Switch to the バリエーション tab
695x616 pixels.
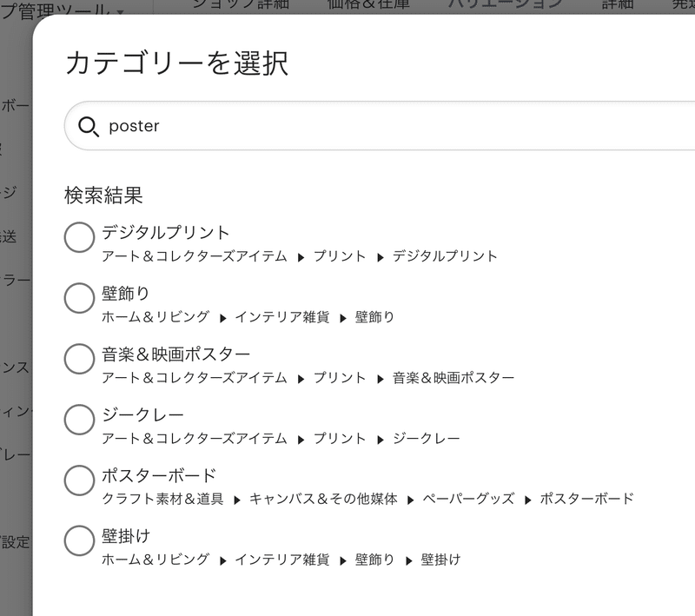(506, 4)
